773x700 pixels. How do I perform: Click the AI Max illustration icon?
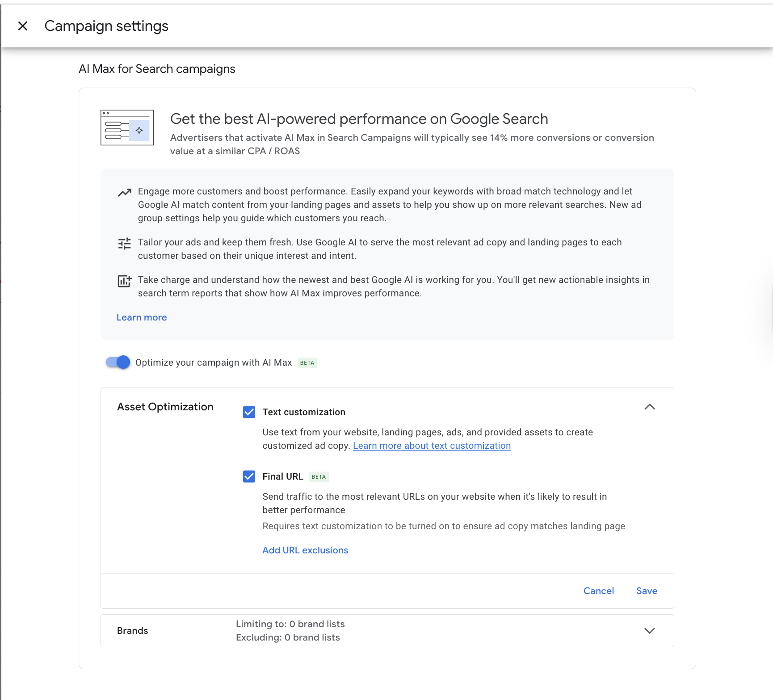point(127,127)
